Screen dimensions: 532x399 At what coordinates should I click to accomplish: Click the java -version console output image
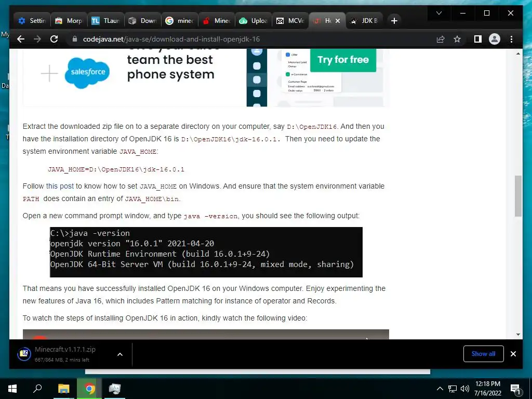(206, 252)
